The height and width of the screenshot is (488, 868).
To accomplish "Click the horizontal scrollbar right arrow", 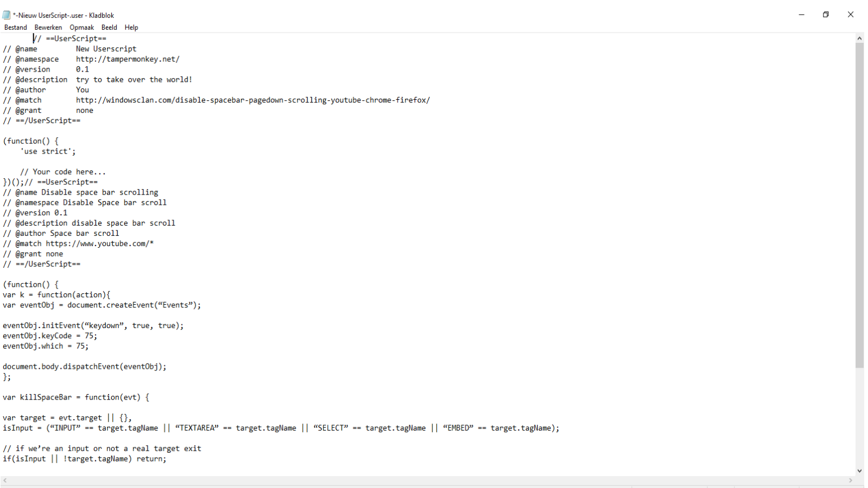I will (x=851, y=480).
